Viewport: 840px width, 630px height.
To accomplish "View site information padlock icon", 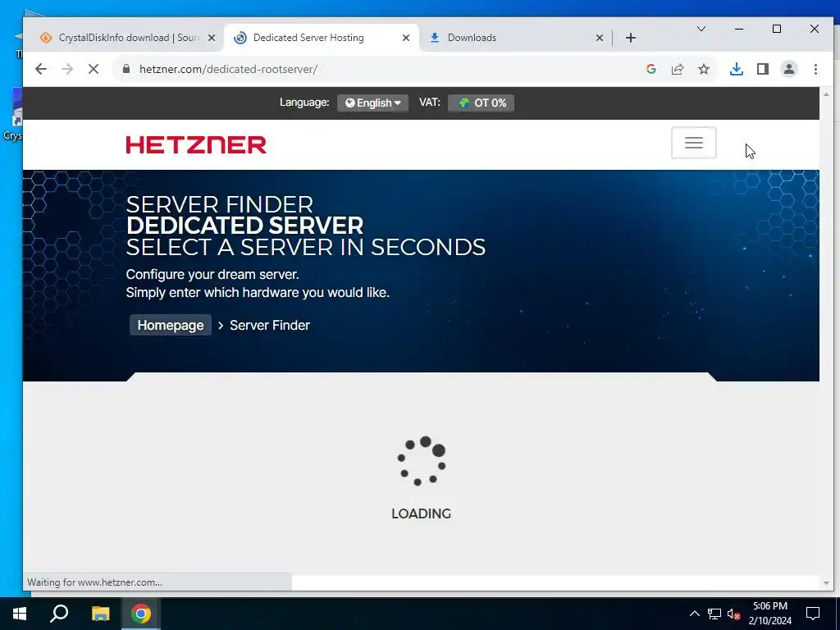I will (x=126, y=69).
